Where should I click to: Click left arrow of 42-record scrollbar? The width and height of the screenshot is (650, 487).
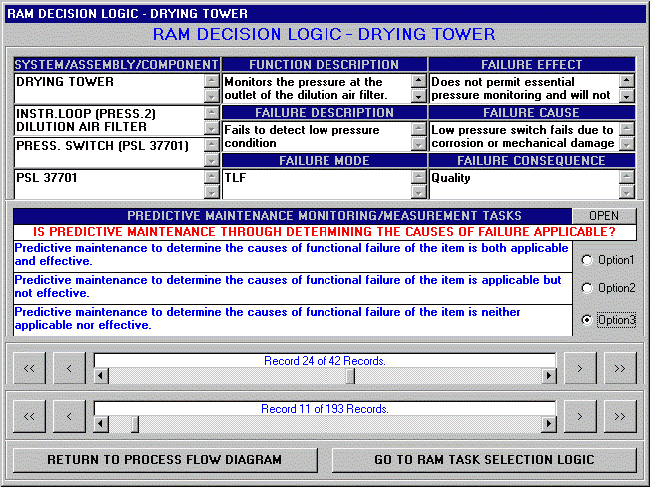pos(101,376)
